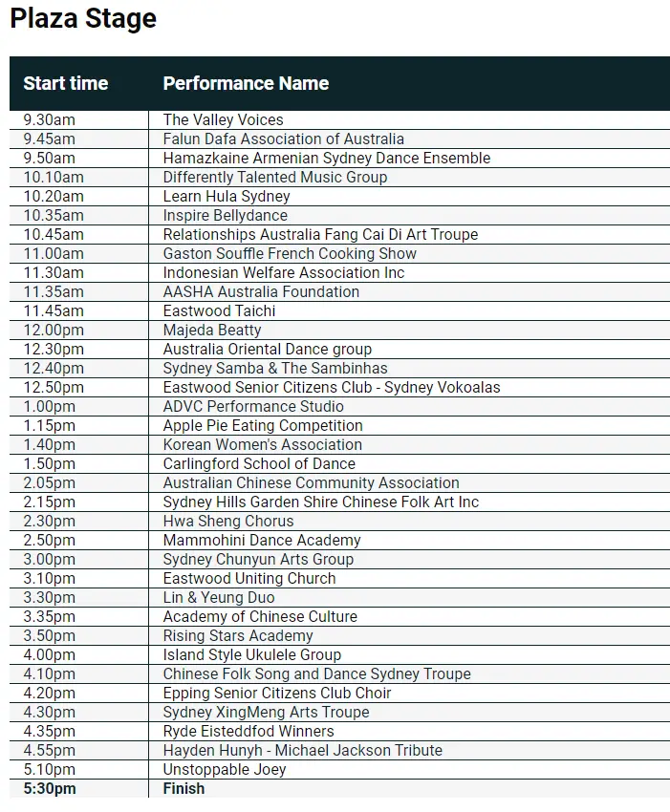Click the 12.00pm start time
This screenshot has width=670, height=812.
tap(54, 331)
